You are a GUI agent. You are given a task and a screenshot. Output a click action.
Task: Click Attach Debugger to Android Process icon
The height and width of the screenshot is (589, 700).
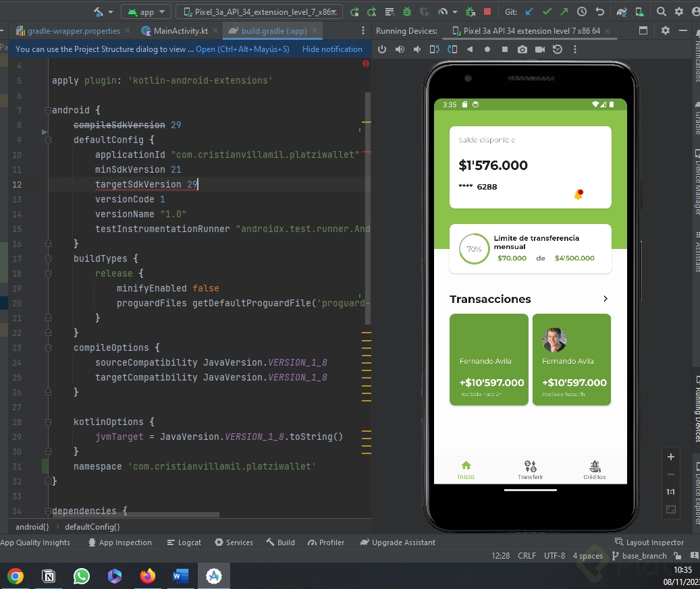tap(470, 12)
